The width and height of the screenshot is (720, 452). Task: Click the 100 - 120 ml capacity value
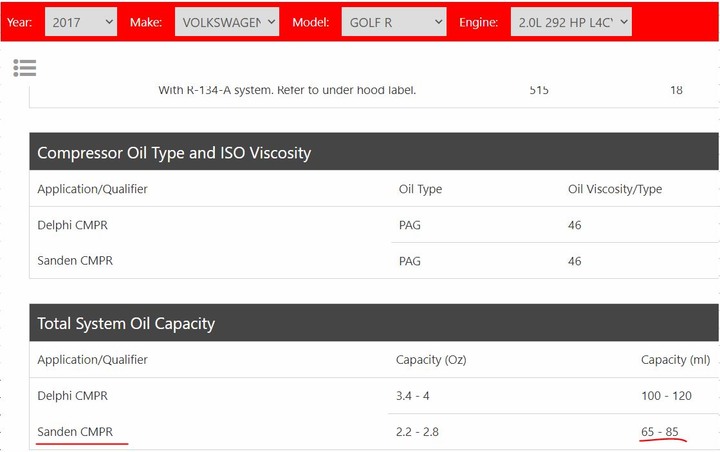click(x=666, y=396)
